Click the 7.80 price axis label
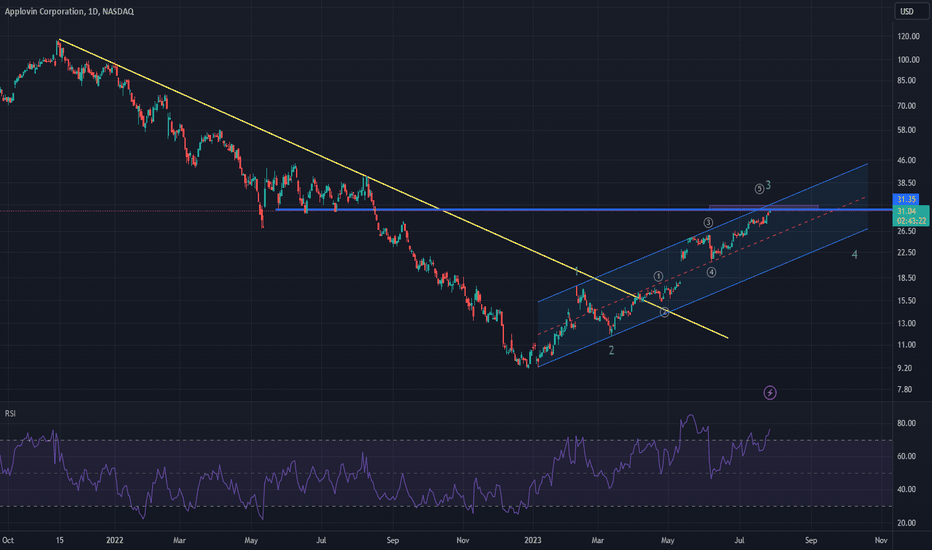This screenshot has height=550, width=932. pos(905,389)
